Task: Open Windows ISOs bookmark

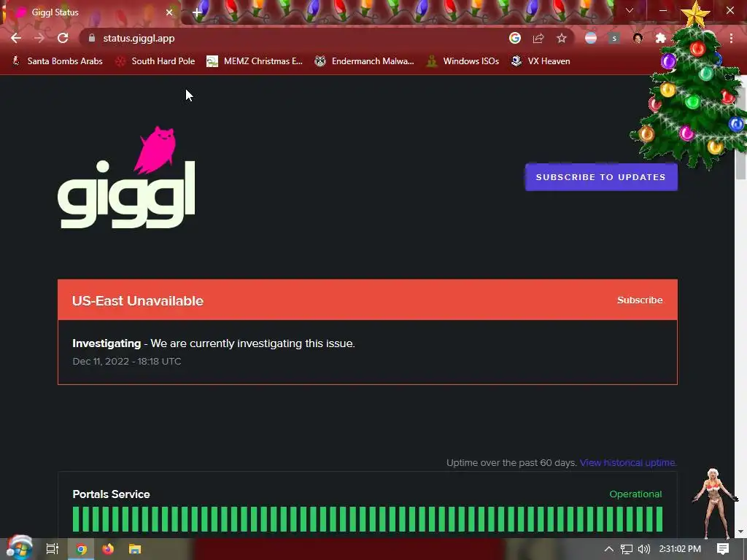Action: [x=462, y=61]
